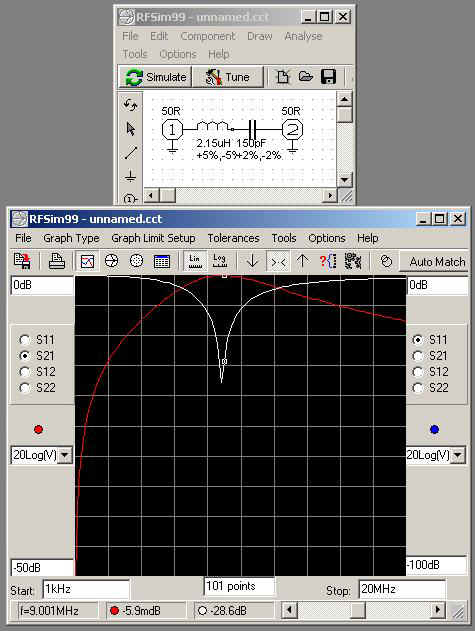
Task: Select left S22 radio button
Action: pyautogui.click(x=25, y=388)
